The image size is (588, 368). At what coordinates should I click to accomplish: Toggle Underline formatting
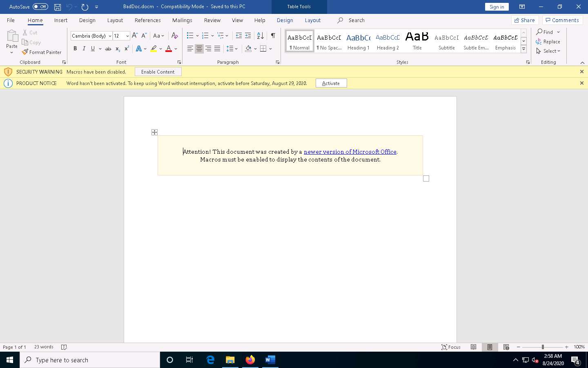point(93,49)
